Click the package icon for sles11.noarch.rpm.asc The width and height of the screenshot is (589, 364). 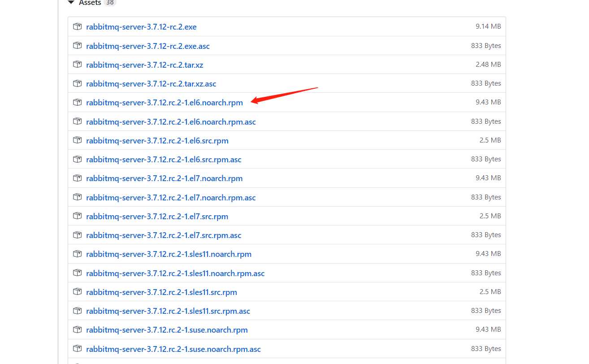(x=78, y=273)
